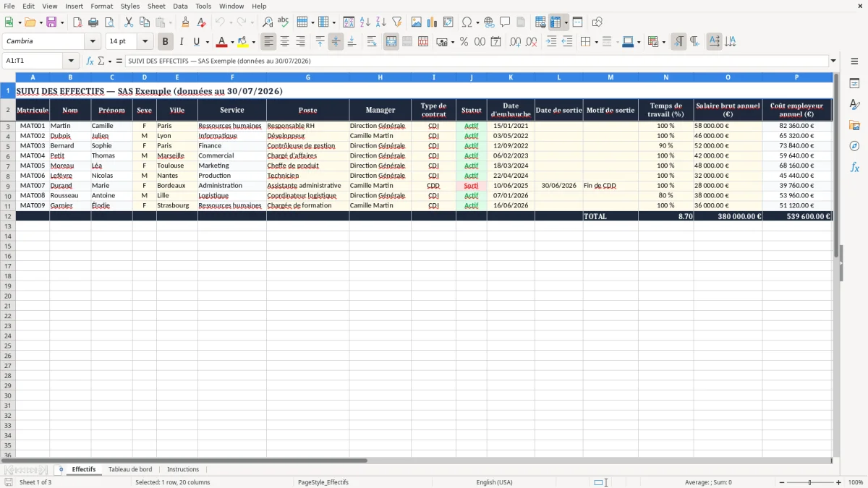This screenshot has width=868, height=488.
Task: Select Clone Formatting paintbrush icon
Action: point(185,22)
